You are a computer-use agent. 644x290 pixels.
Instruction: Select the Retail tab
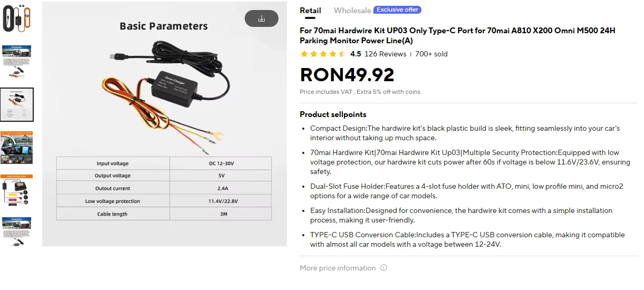point(310,11)
